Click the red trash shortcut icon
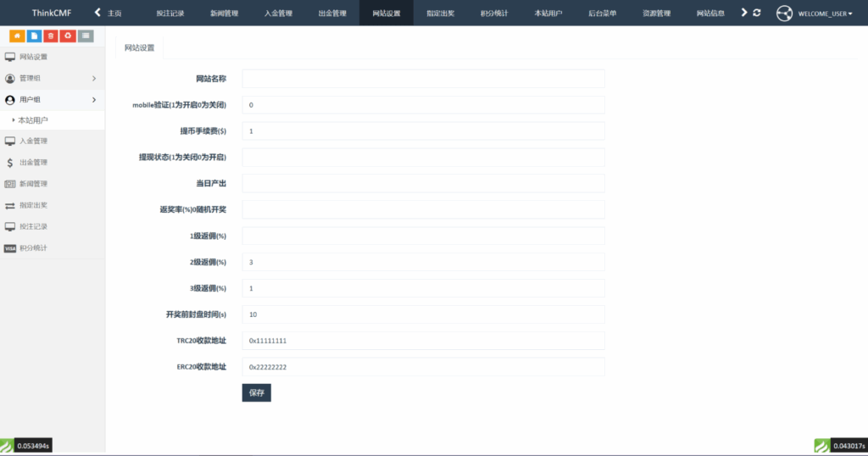Image resolution: width=868 pixels, height=456 pixels. tap(51, 36)
